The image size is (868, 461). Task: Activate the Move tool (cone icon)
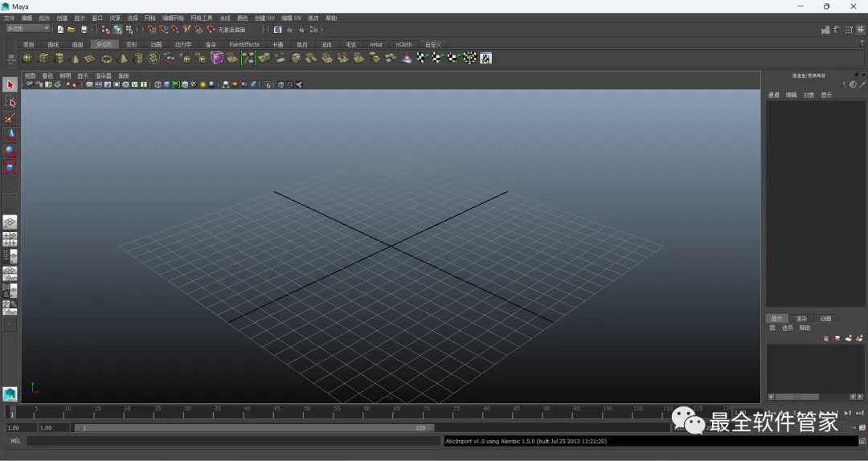(x=10, y=134)
